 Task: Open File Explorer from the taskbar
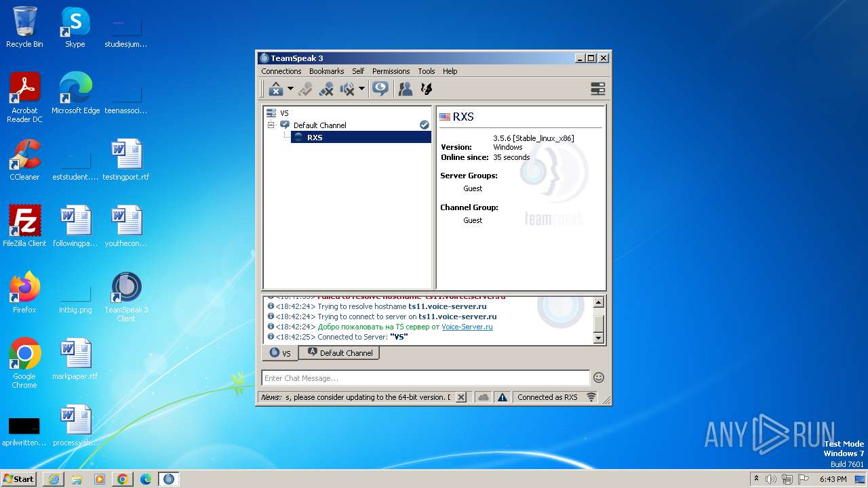77,479
